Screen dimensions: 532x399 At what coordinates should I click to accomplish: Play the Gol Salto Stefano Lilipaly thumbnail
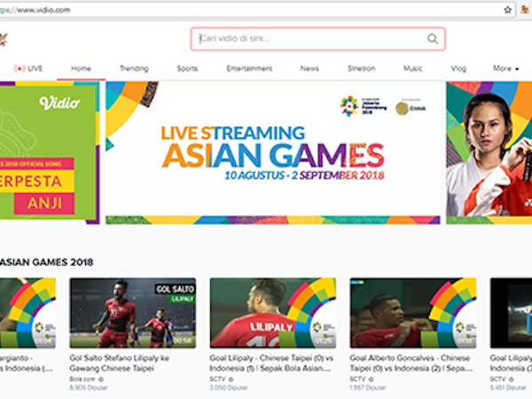click(x=133, y=313)
